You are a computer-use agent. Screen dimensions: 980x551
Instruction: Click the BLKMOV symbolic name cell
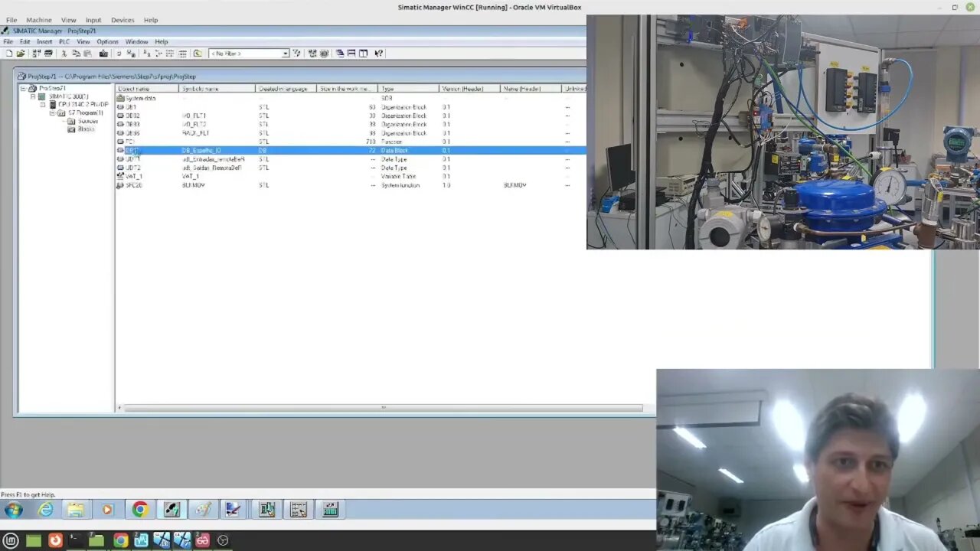coord(193,185)
